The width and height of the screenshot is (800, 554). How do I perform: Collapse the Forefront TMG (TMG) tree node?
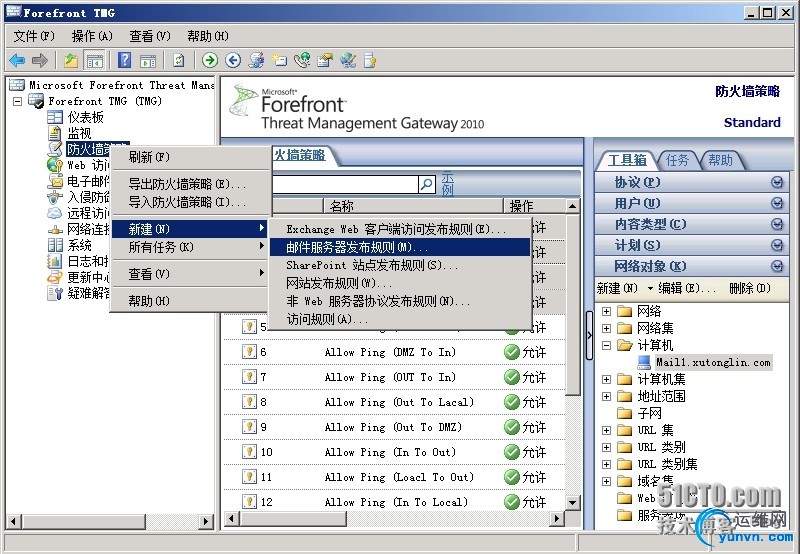[x=18, y=102]
